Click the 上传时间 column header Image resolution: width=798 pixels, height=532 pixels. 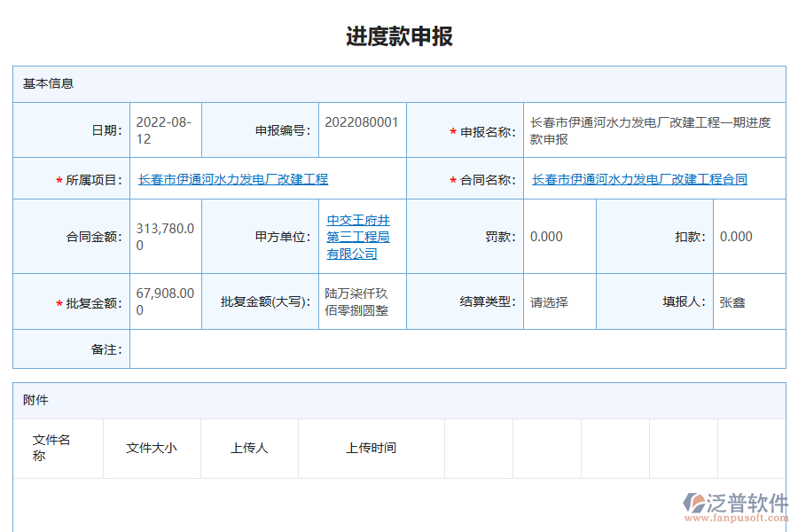[x=368, y=448]
